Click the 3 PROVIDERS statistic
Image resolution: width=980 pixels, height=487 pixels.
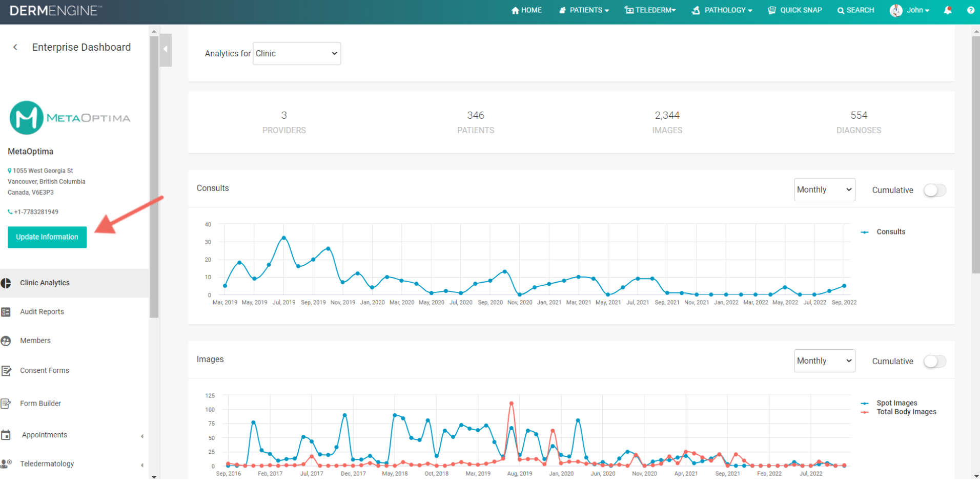284,122
